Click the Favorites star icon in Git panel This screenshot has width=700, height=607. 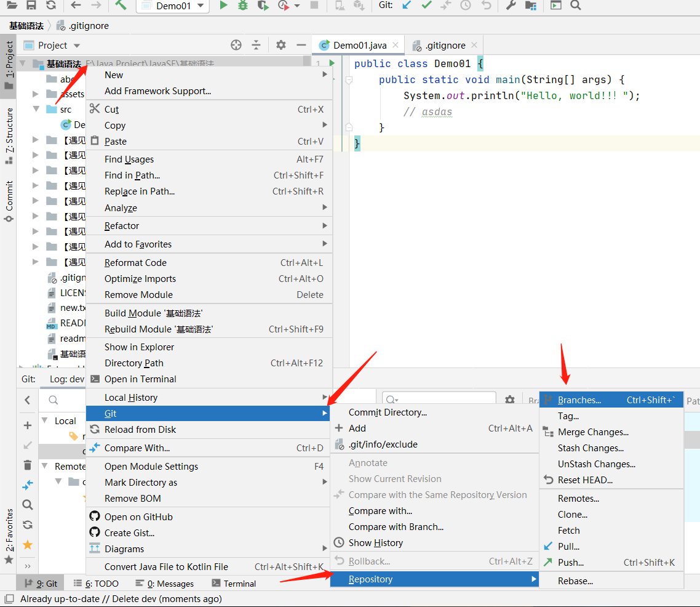(27, 544)
